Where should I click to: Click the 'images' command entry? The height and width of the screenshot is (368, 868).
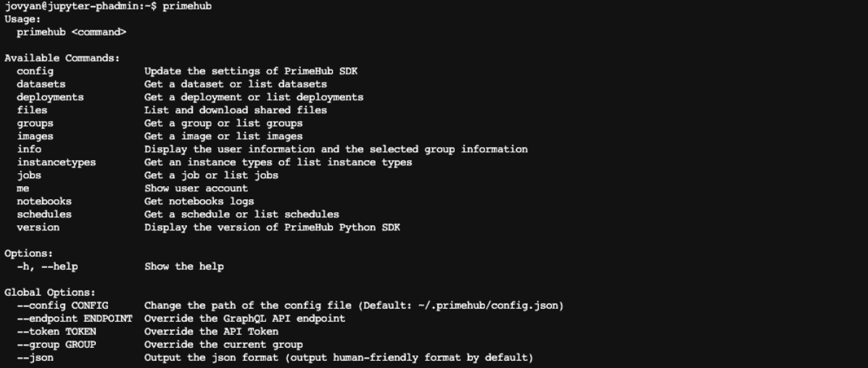[x=35, y=136]
